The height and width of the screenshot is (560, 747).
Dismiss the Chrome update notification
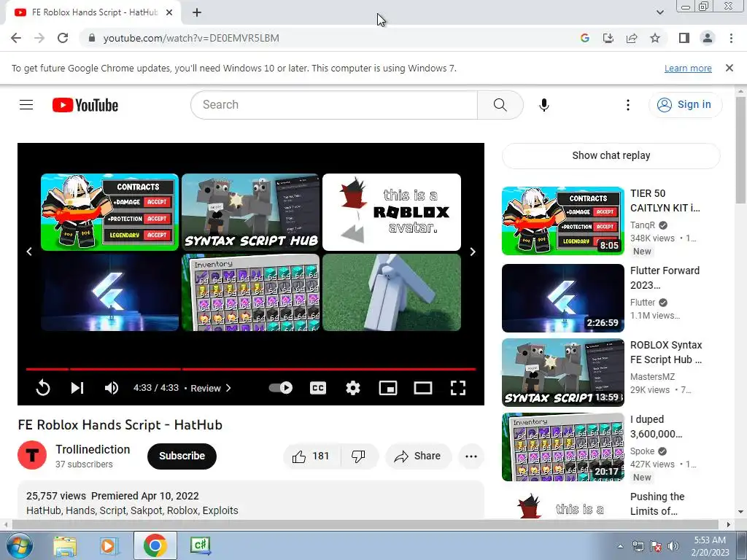pos(729,68)
